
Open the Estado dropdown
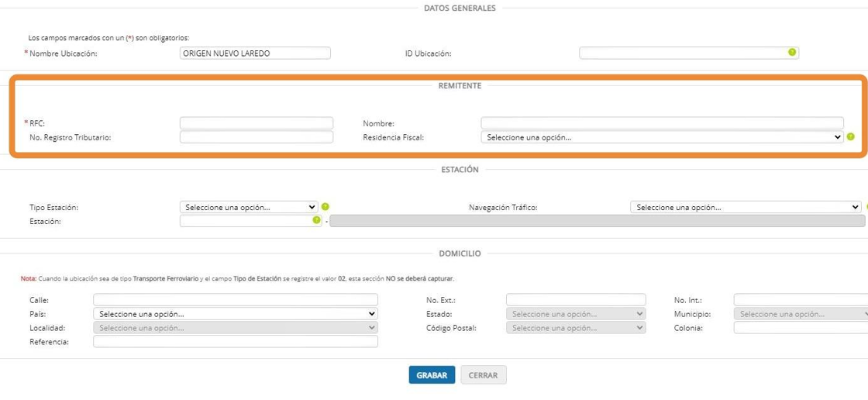[575, 314]
